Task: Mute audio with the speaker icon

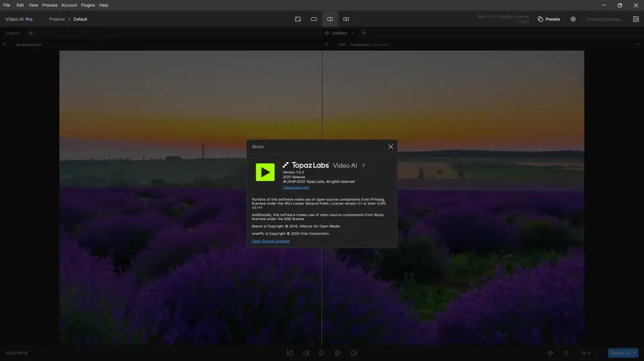Action: click(550, 353)
